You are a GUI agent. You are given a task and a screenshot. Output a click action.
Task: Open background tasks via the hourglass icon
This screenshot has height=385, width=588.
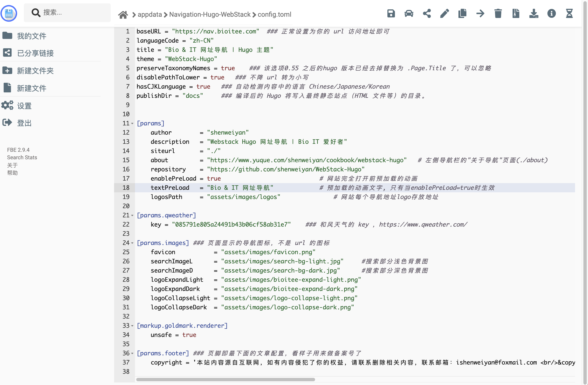point(569,14)
